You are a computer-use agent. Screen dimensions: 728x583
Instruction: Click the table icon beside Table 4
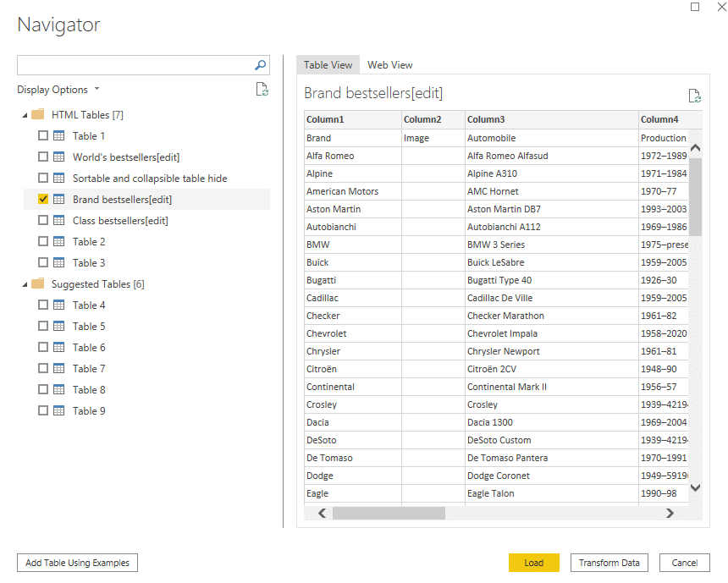[x=59, y=305]
